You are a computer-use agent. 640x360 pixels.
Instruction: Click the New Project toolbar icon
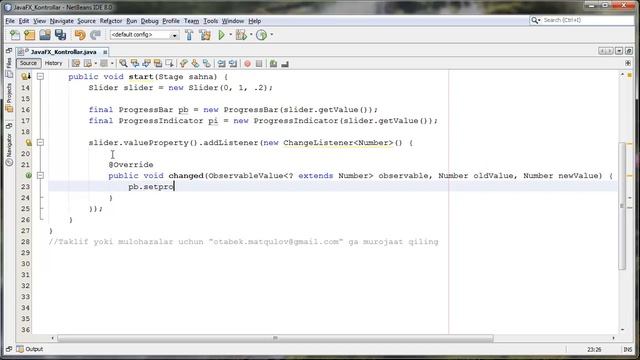click(30, 35)
